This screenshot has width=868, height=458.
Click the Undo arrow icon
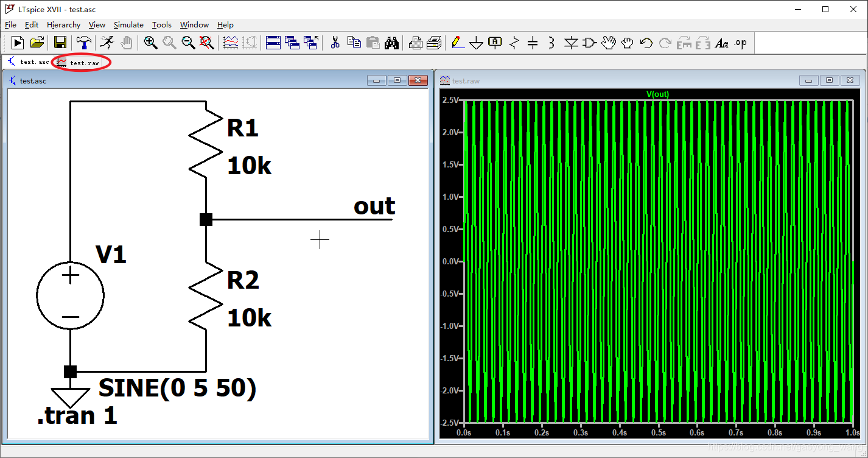646,43
